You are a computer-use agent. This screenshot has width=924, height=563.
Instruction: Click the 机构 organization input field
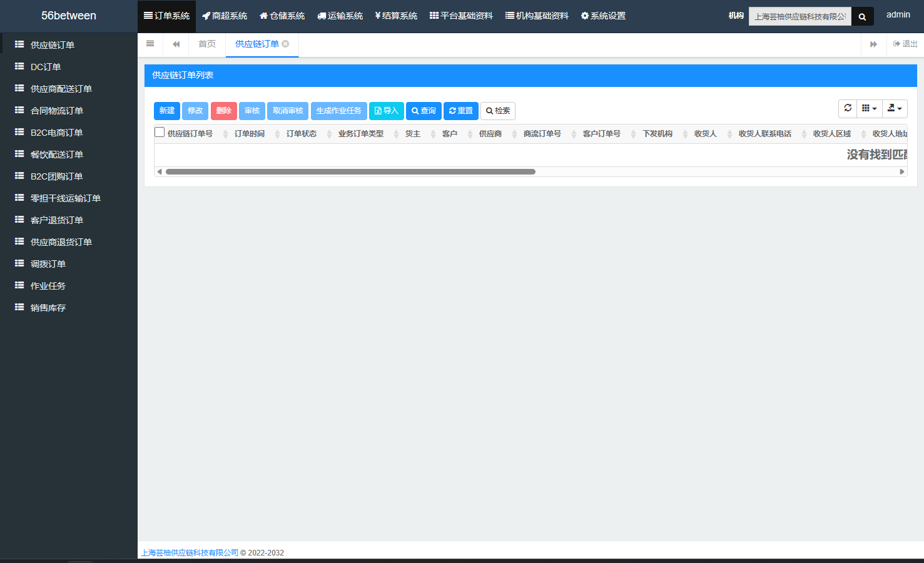point(800,17)
